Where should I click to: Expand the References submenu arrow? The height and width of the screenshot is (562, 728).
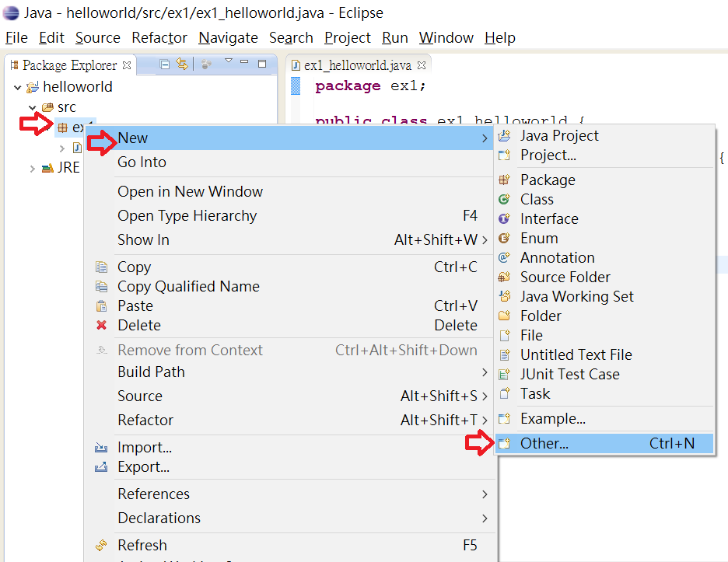tap(485, 494)
